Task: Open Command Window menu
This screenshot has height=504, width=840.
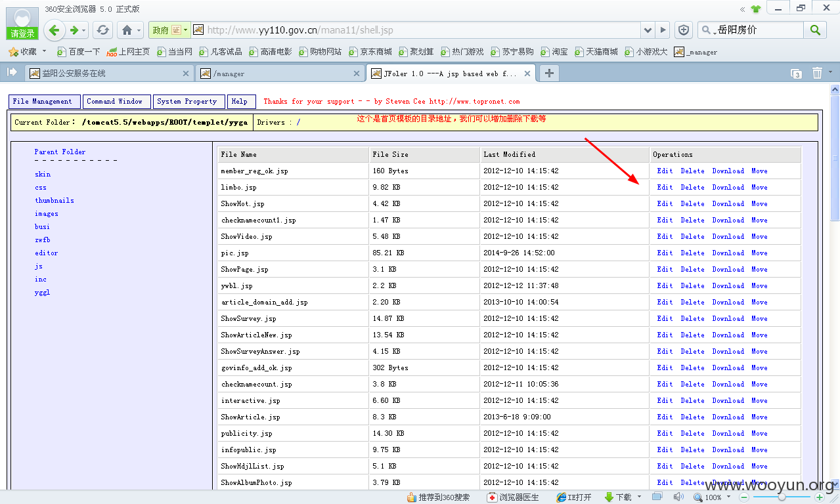Action: 116,102
